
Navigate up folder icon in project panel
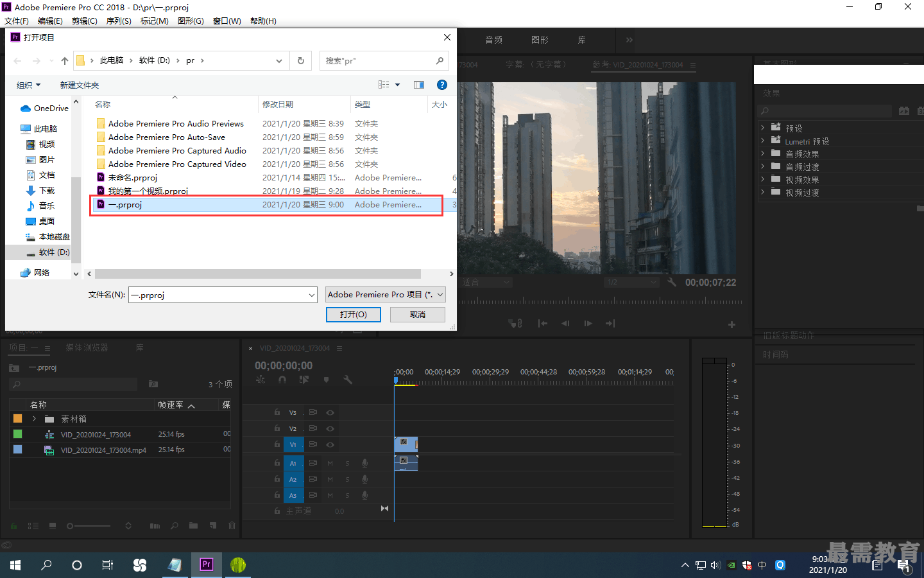point(14,368)
